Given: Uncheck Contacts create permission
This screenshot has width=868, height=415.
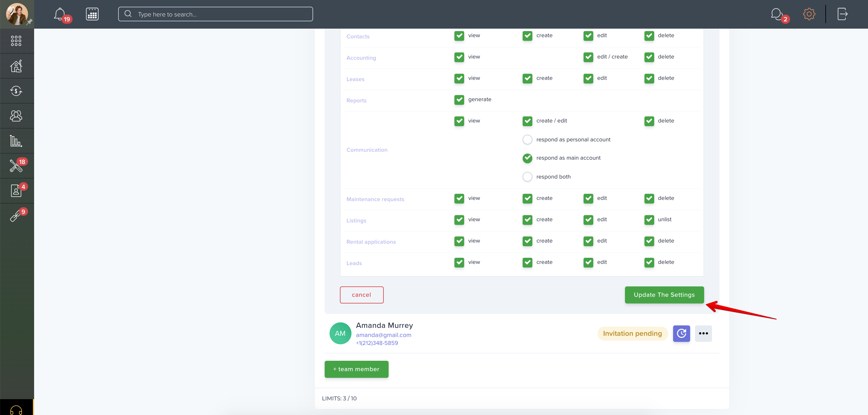Looking at the screenshot, I should [527, 36].
